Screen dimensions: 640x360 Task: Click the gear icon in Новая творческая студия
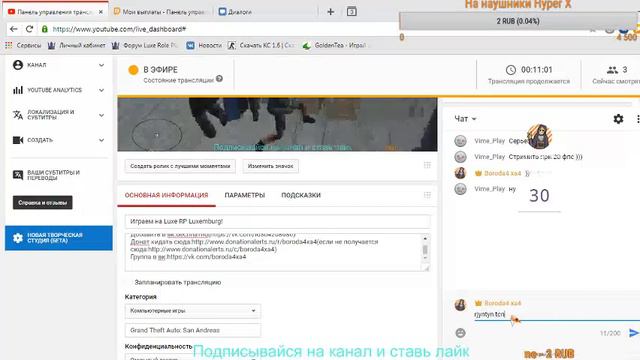18,238
